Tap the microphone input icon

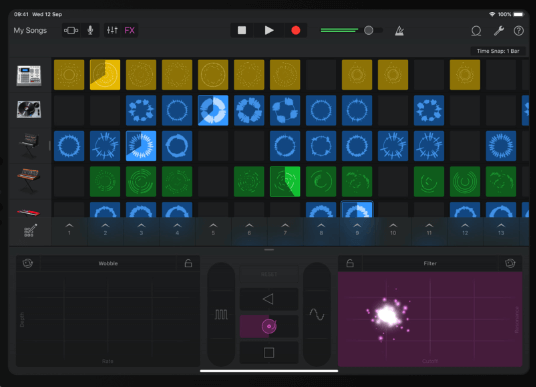pos(90,30)
